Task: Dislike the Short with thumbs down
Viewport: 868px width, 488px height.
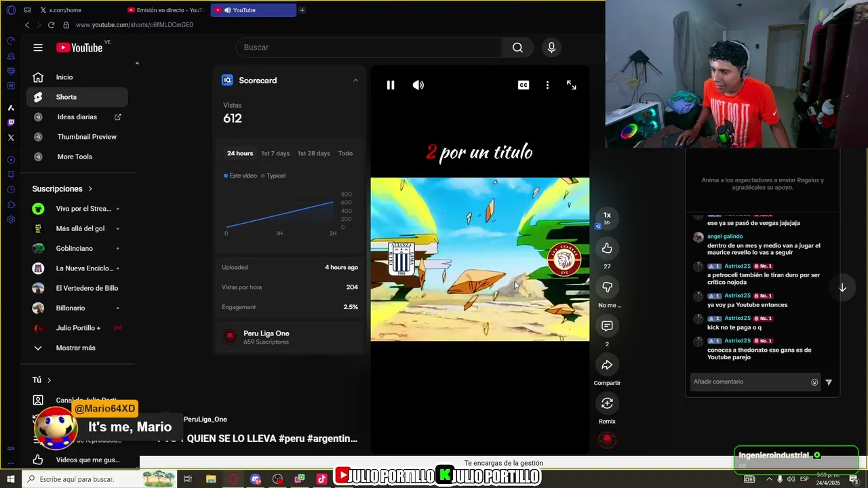Action: (607, 287)
